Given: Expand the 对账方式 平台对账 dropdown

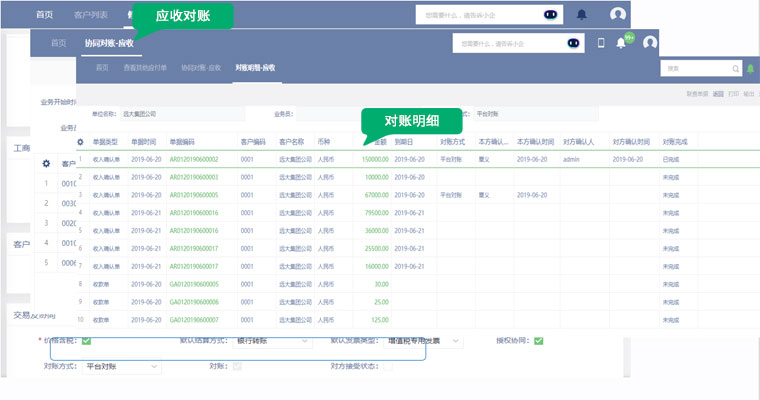Looking at the screenshot, I should [121, 367].
